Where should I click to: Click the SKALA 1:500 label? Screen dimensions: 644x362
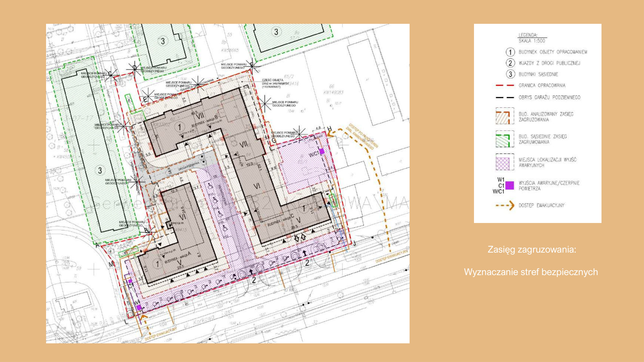(532, 41)
